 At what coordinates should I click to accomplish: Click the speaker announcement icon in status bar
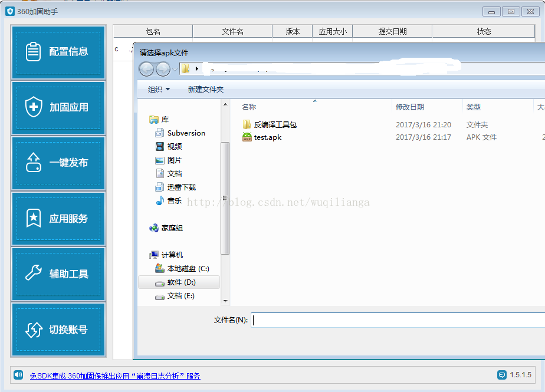pyautogui.click(x=18, y=375)
